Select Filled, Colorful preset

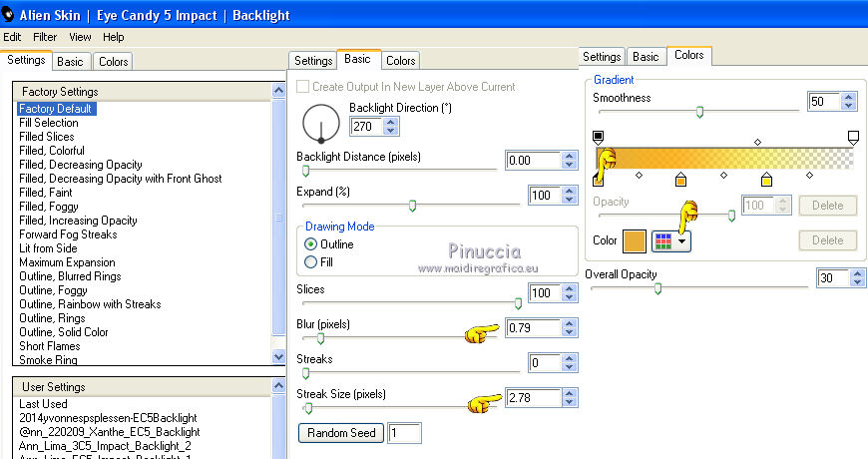click(x=52, y=151)
